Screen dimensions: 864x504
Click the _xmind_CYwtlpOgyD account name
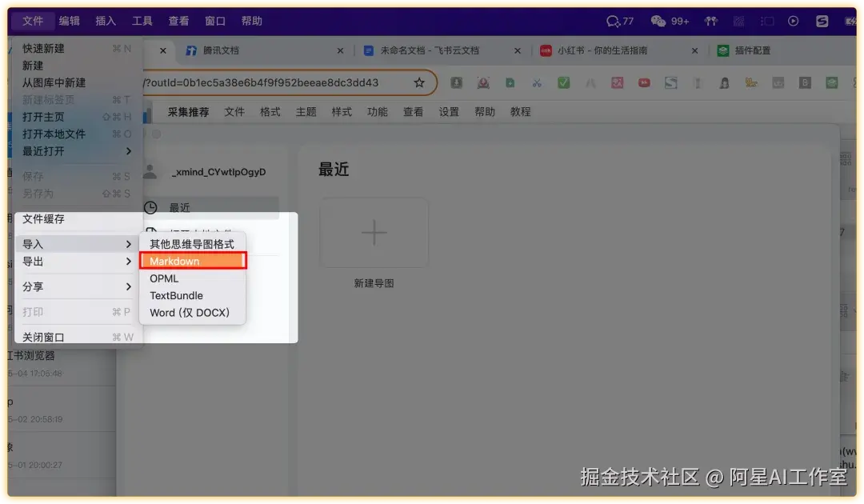coord(218,172)
